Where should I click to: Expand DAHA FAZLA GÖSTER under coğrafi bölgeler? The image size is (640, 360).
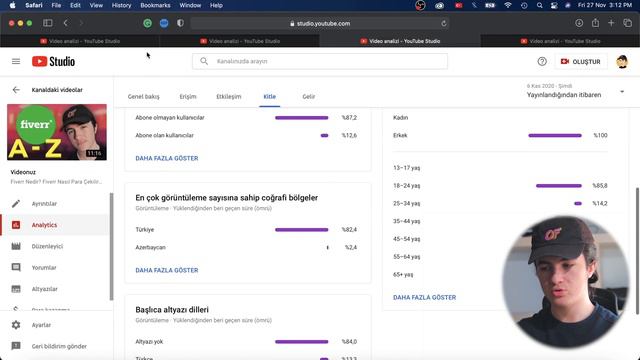coord(167,270)
